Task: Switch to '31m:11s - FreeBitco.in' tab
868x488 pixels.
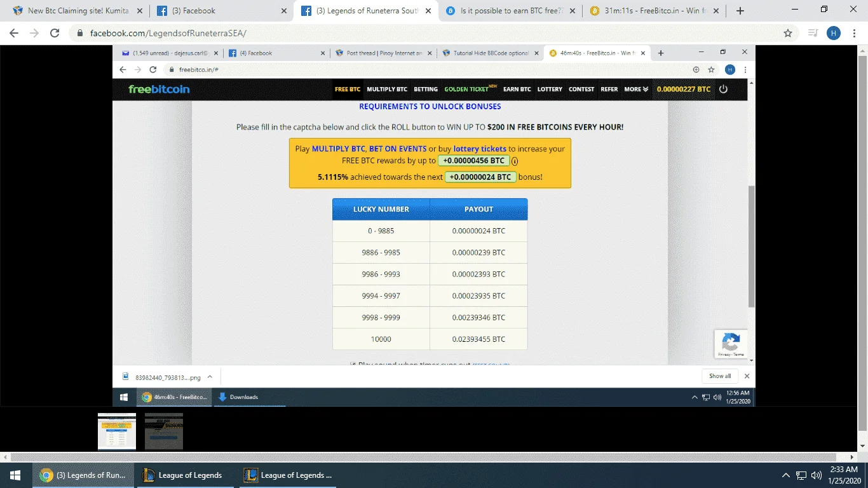Action: pos(654,11)
